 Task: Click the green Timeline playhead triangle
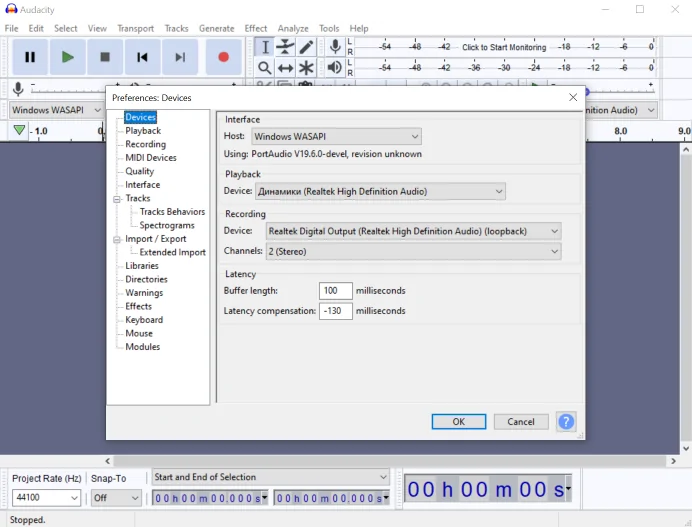point(19,130)
